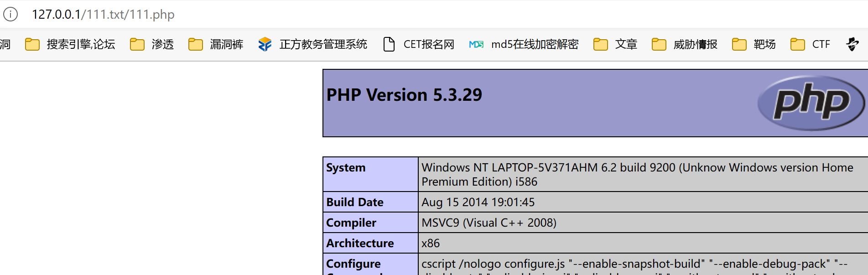
Task: Open the 漏洞裤 bookmark folder
Action: pos(216,44)
